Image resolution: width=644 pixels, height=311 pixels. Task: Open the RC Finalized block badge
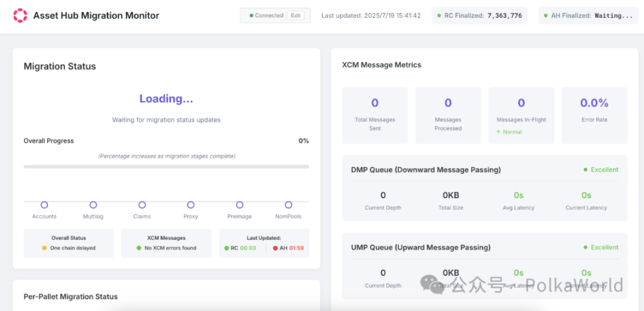point(480,15)
